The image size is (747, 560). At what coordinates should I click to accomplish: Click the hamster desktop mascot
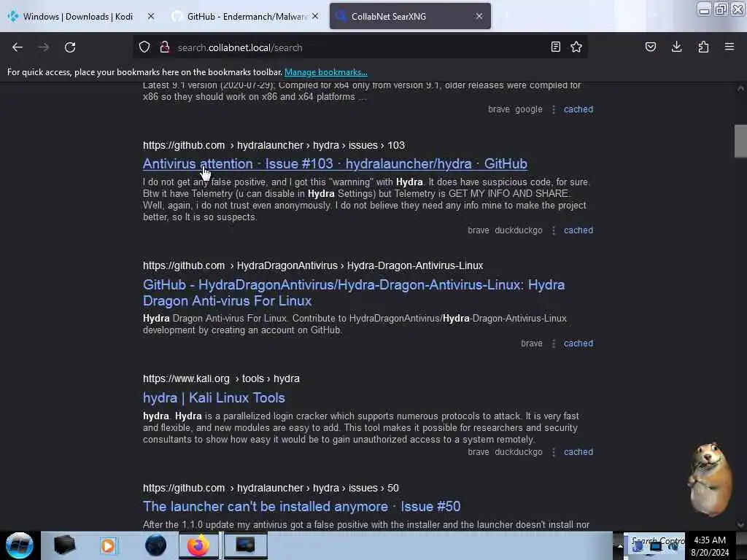click(x=709, y=478)
